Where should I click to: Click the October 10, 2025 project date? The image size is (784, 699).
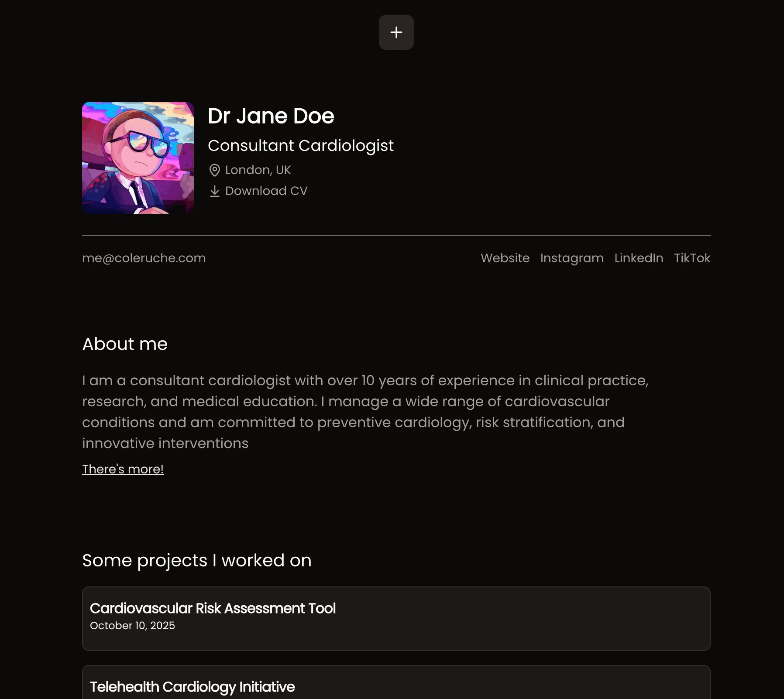pos(132,626)
